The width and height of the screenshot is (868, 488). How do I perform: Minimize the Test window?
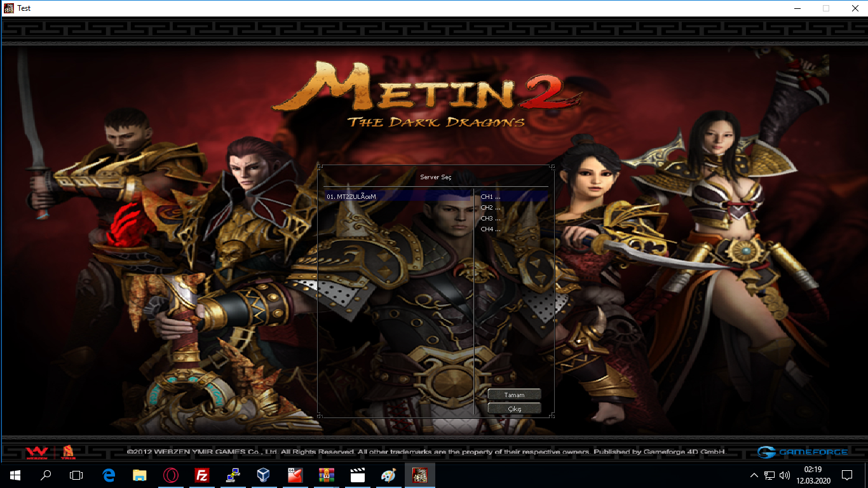point(797,8)
